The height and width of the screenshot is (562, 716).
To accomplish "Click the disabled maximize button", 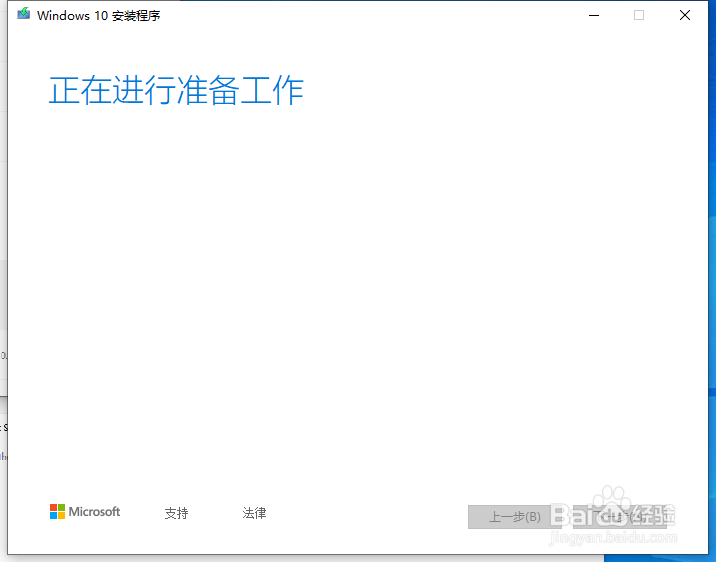I will 639,16.
